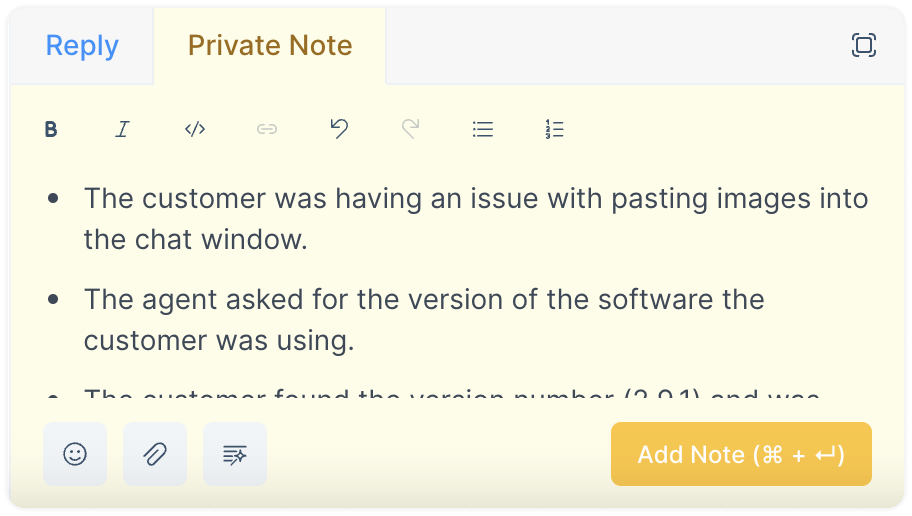Apply bold formatting with the B icon

pyautogui.click(x=51, y=129)
